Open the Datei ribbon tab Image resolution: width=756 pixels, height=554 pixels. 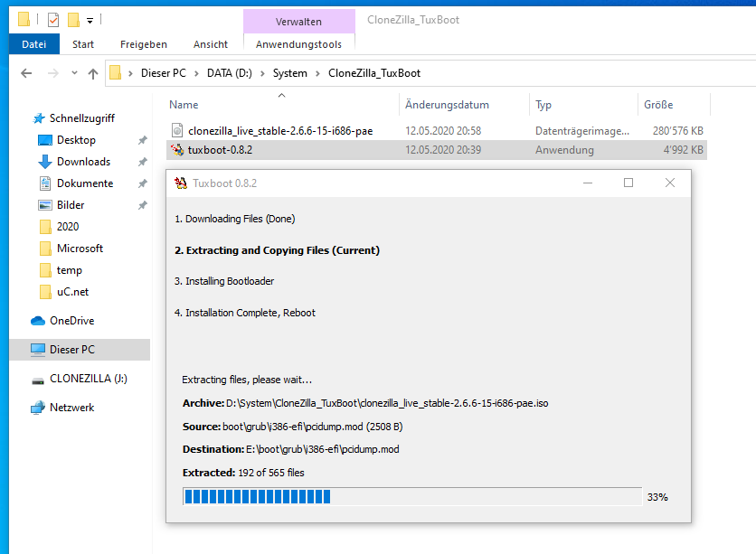pos(34,44)
